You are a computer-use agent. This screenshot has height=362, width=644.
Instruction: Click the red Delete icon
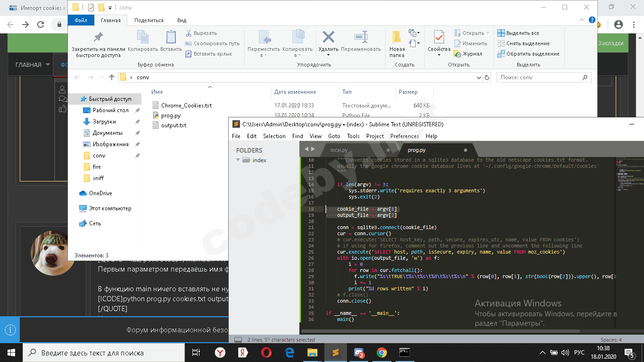328,38
